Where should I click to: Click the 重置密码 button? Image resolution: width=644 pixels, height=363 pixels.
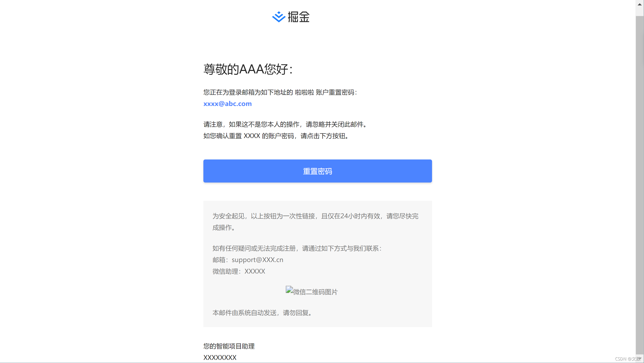click(318, 171)
